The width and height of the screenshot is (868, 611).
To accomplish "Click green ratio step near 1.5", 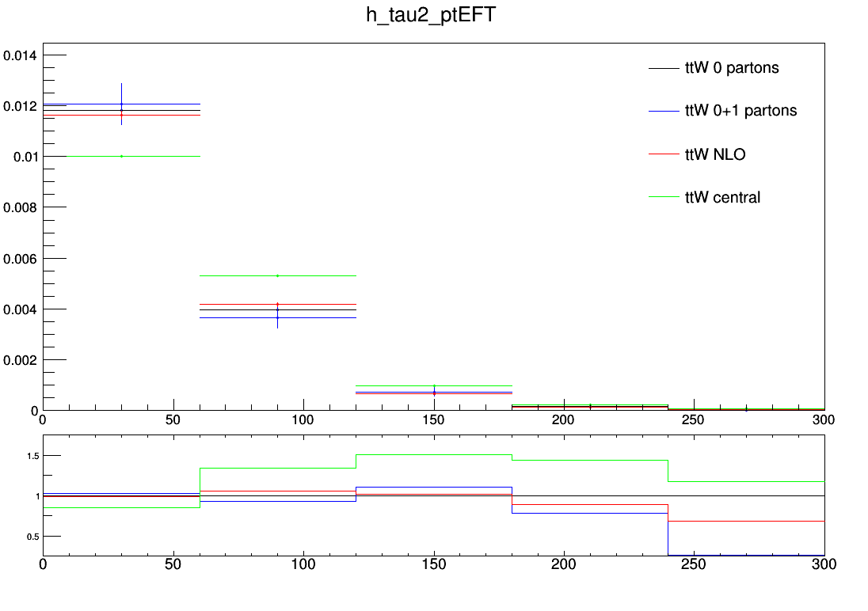I will 434,455.
